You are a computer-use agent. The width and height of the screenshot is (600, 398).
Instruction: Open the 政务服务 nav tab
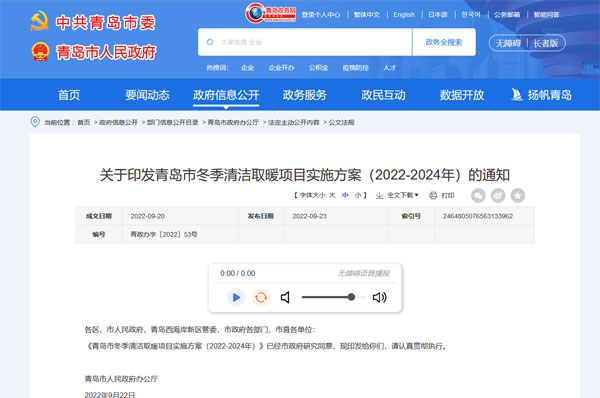[305, 95]
